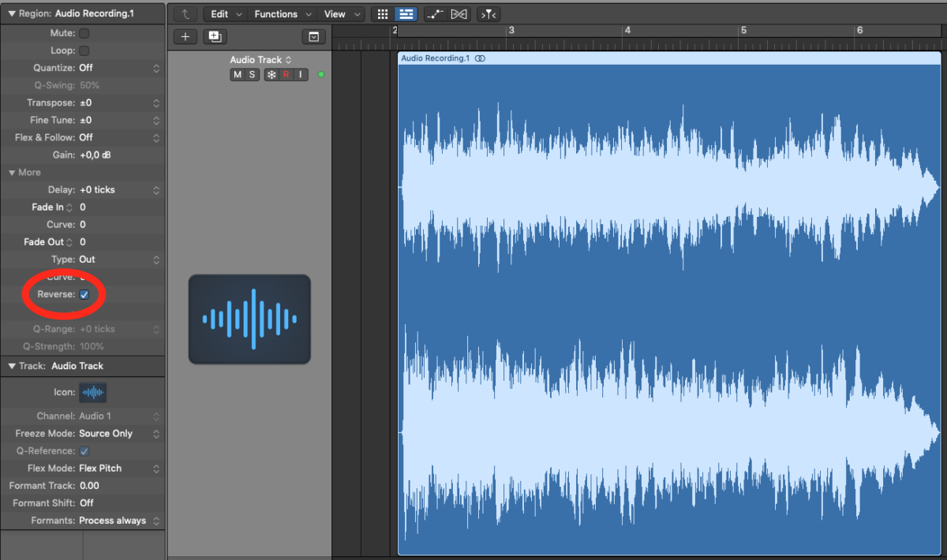Add a new track with the plus button
This screenshot has height=560, width=947.
coord(185,36)
